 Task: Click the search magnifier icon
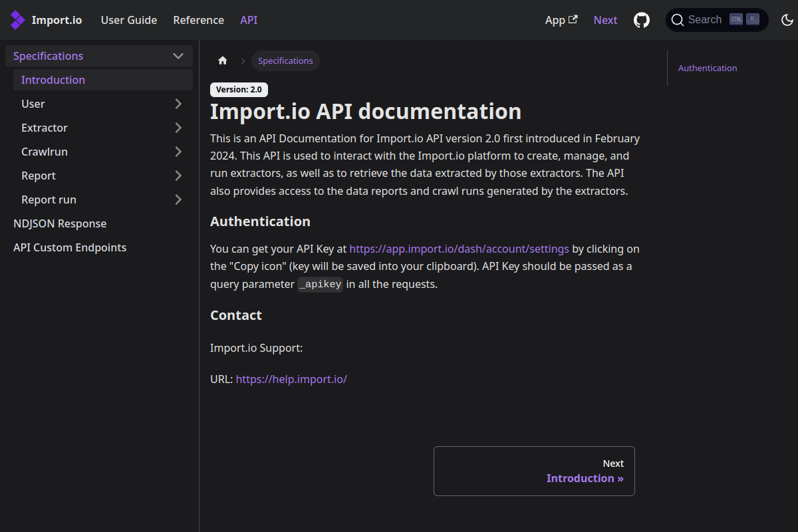pyautogui.click(x=678, y=20)
